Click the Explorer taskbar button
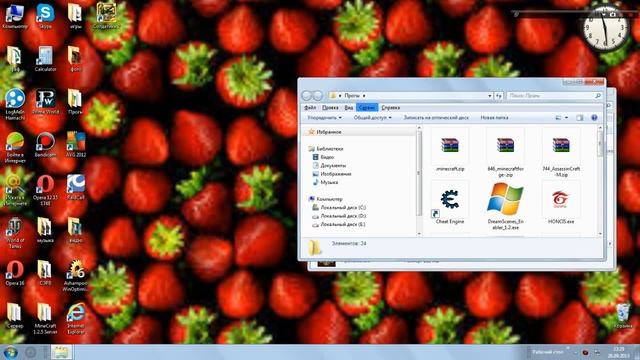 (62, 352)
